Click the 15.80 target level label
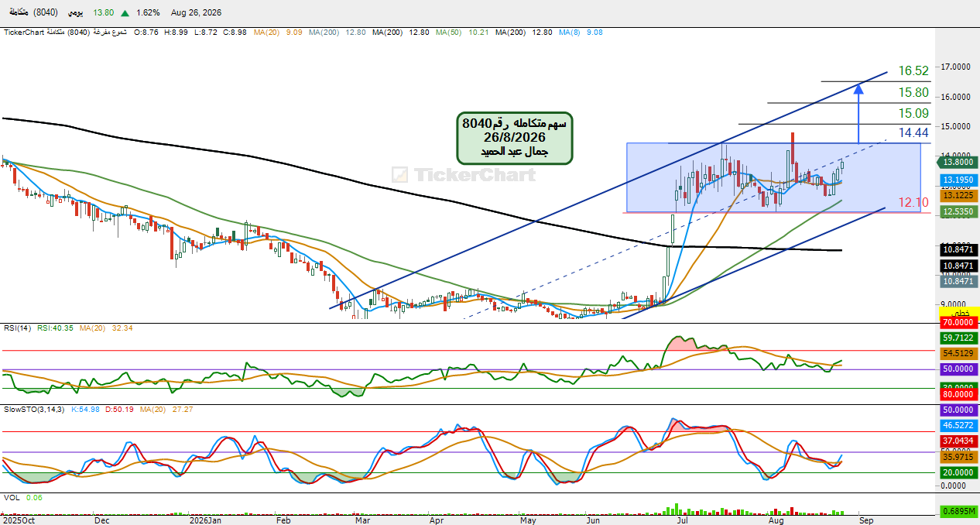Screen dimensions: 980x525 pos(913,93)
